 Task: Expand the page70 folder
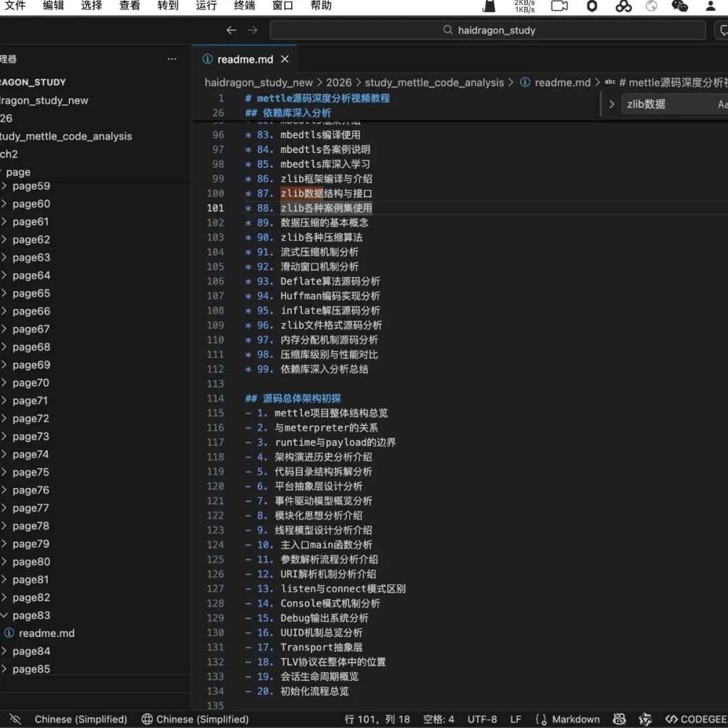[30, 383]
